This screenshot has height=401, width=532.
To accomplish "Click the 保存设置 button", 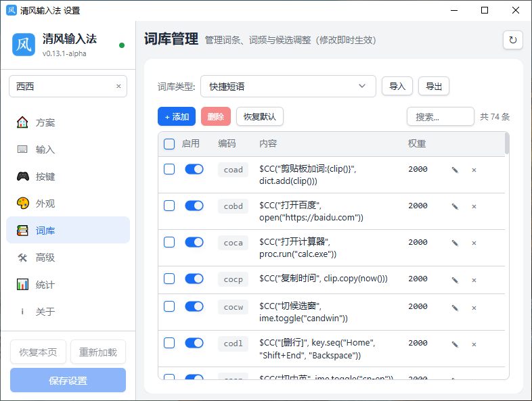I will click(x=68, y=380).
